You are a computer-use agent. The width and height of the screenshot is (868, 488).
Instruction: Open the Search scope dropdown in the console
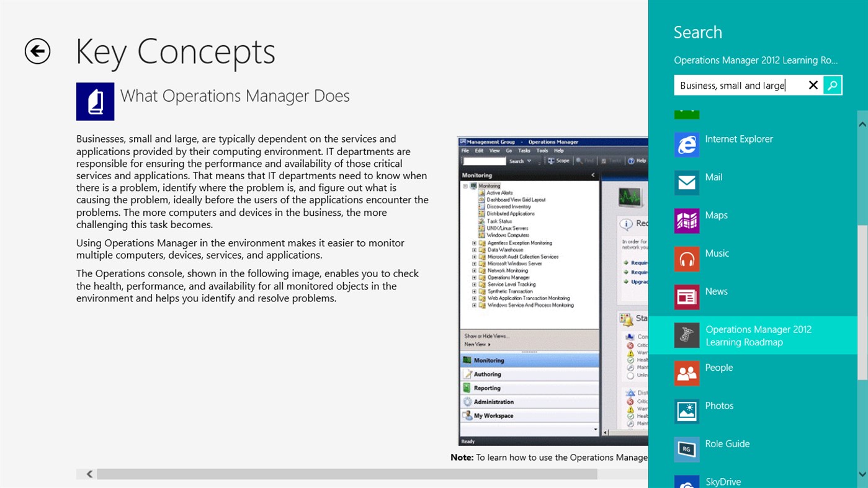click(529, 161)
